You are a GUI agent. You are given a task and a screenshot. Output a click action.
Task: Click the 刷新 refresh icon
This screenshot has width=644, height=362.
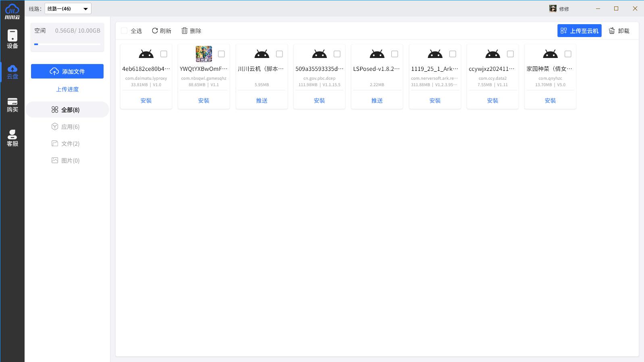155,31
